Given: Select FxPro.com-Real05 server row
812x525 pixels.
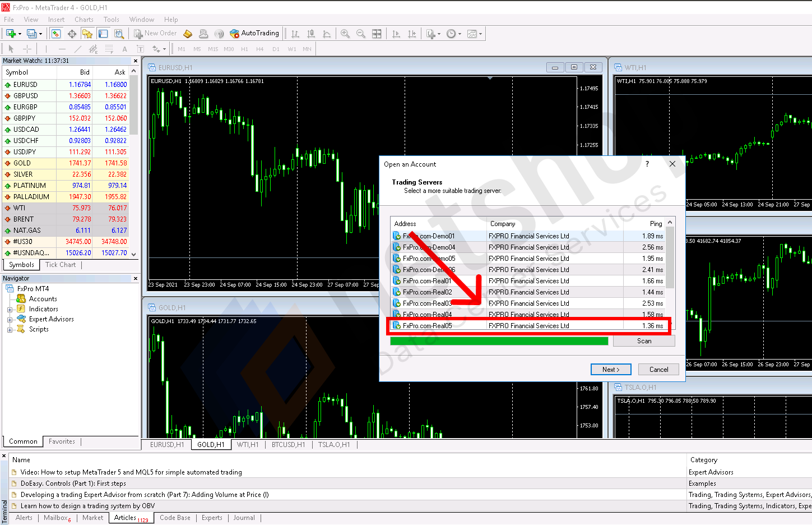Looking at the screenshot, I should [x=528, y=326].
